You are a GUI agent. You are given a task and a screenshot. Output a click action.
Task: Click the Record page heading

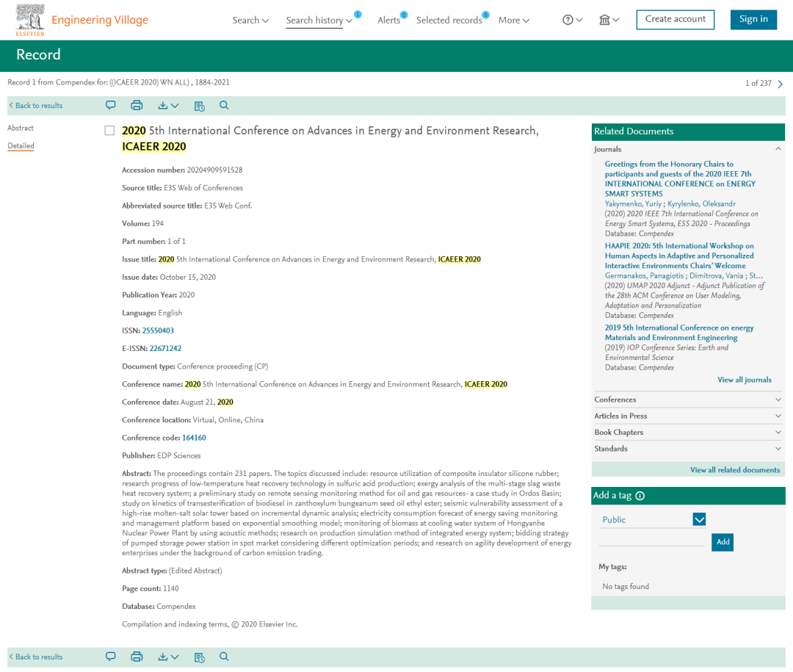(x=38, y=54)
